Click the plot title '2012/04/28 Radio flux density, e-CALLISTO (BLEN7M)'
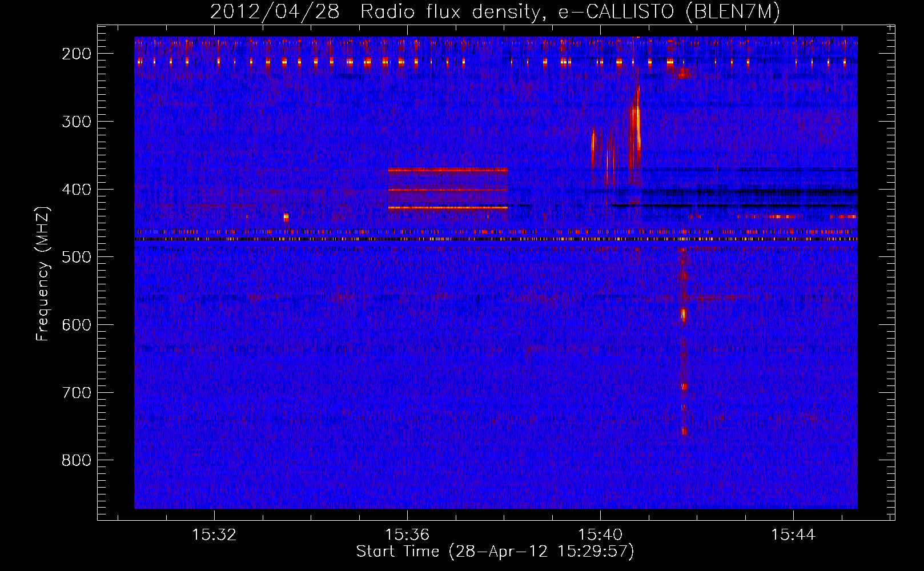This screenshot has height=571, width=924. [495, 12]
